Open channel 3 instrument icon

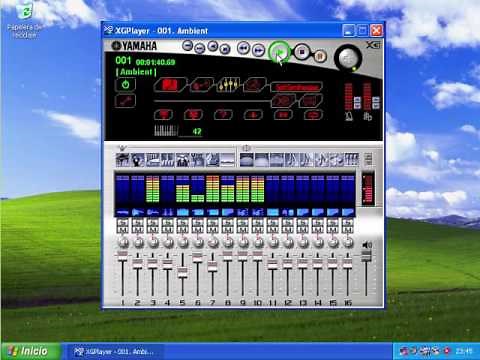pyautogui.click(x=153, y=212)
